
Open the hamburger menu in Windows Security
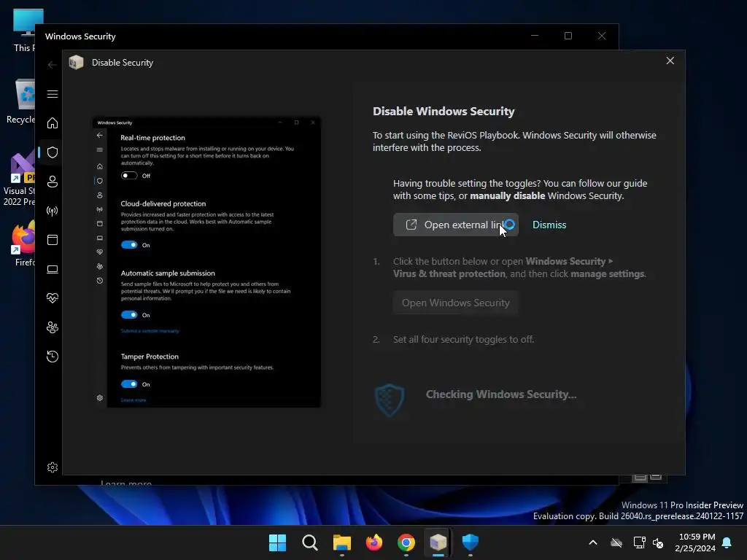click(x=53, y=94)
